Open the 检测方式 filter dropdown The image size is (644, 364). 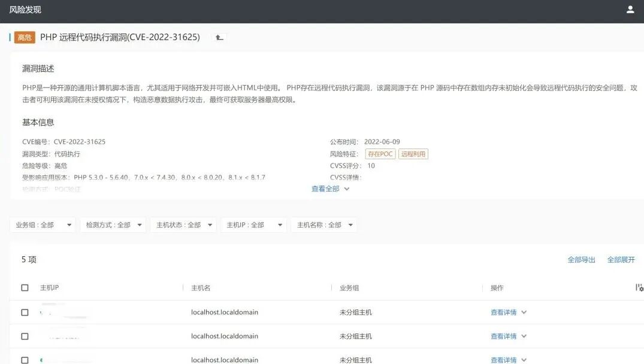coord(113,225)
